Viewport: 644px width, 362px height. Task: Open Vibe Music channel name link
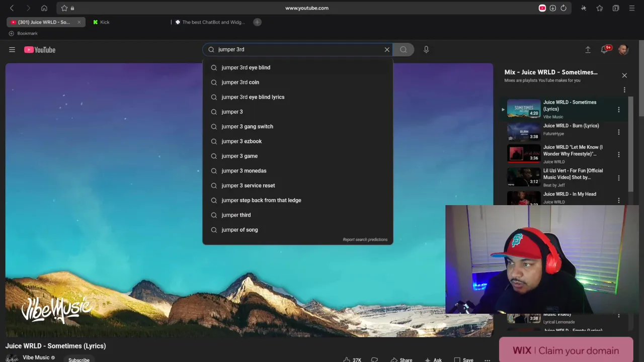pyautogui.click(x=36, y=357)
